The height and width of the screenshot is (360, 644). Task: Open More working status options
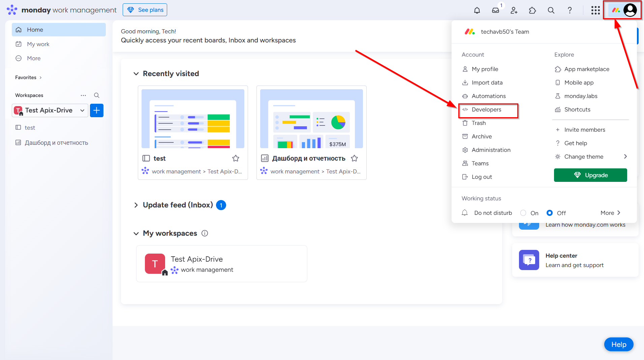[610, 213]
